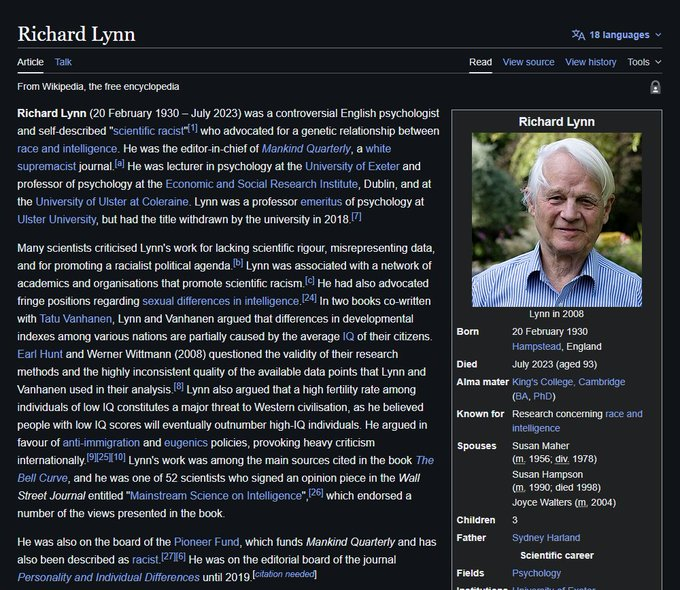
Task: Open 'race and intelligence' link in infobox
Action: (x=624, y=414)
